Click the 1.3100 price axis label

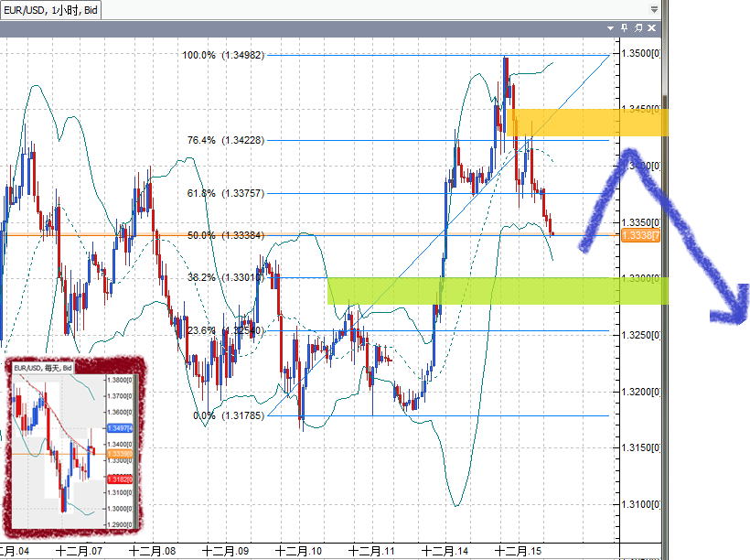[x=640, y=504]
